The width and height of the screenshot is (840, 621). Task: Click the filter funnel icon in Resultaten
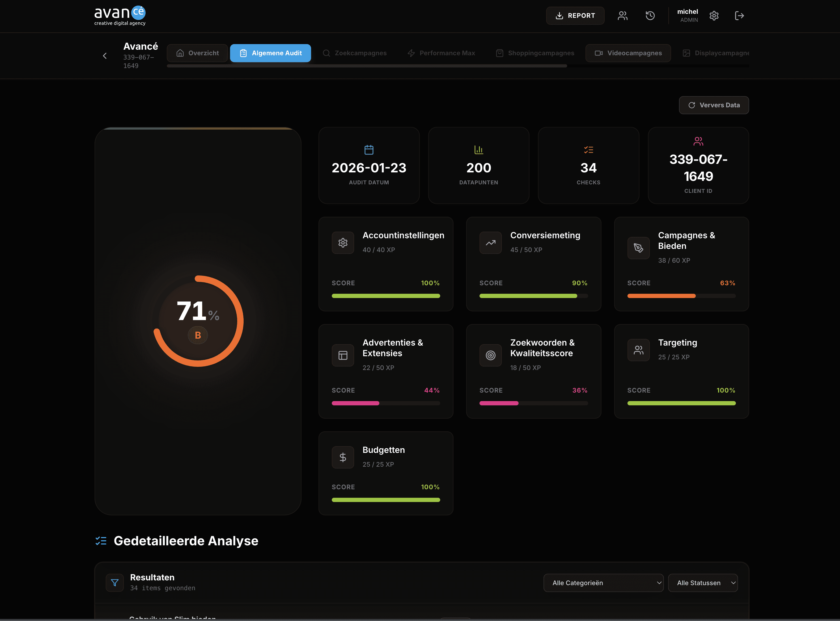pyautogui.click(x=115, y=583)
